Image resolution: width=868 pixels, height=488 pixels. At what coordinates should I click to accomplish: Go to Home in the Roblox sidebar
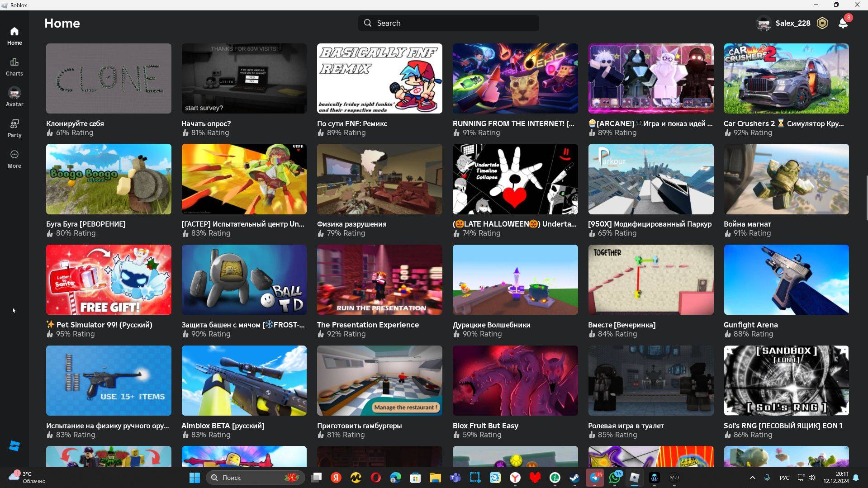14,36
